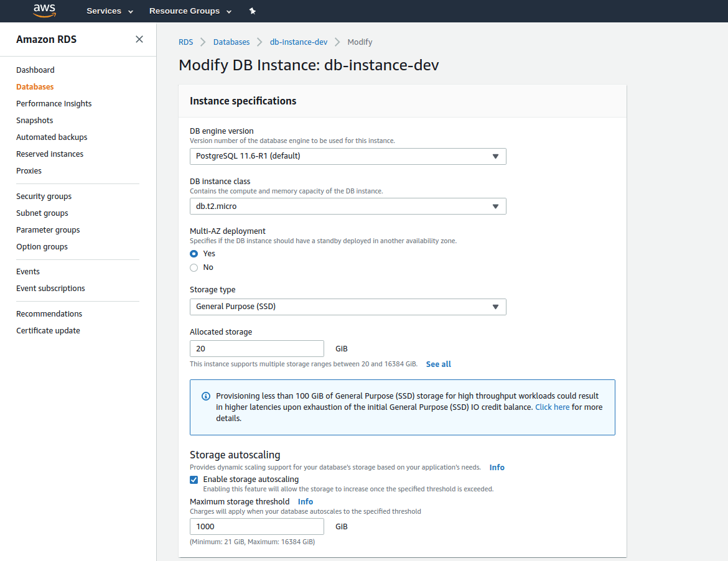Screen dimensions: 728x561
Task: Disable the Enable storage autoscaling checkbox
Action: 194,479
